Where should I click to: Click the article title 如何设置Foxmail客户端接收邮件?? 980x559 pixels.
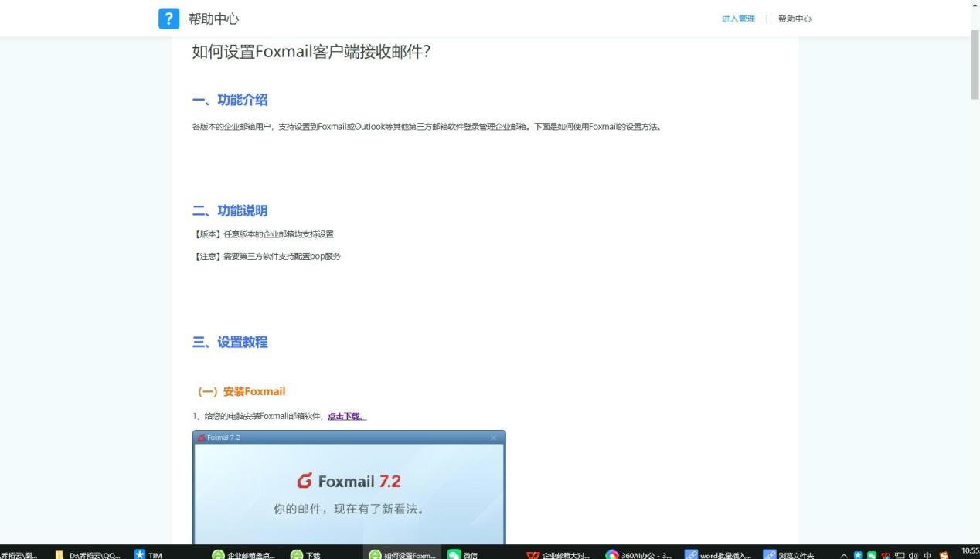pyautogui.click(x=311, y=53)
